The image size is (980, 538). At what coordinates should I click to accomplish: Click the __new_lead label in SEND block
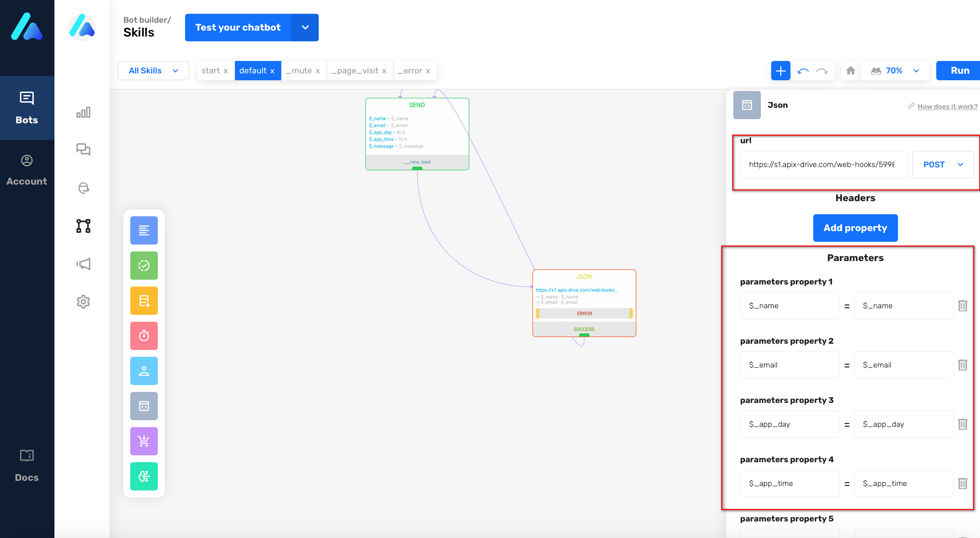[417, 162]
